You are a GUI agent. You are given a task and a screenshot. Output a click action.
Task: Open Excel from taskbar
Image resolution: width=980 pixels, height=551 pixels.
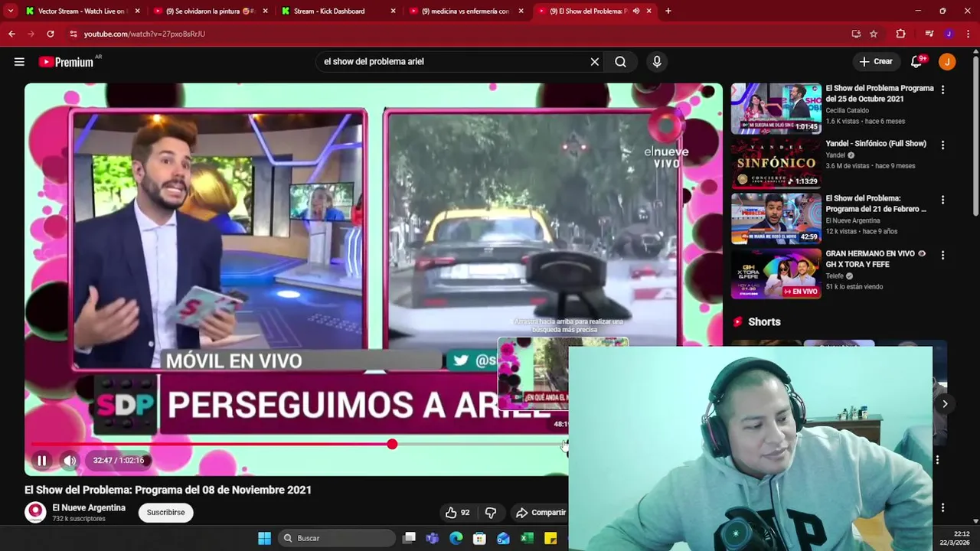tap(527, 538)
